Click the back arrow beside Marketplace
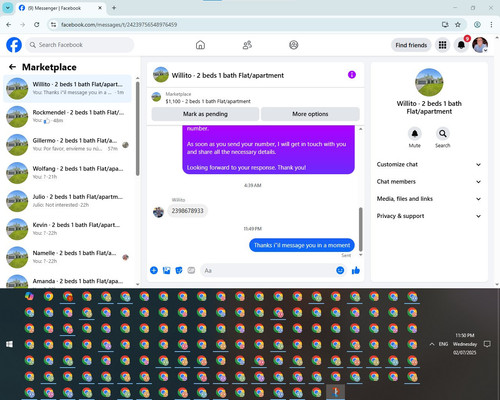Screen dimensions: 500x400 pyautogui.click(x=12, y=67)
